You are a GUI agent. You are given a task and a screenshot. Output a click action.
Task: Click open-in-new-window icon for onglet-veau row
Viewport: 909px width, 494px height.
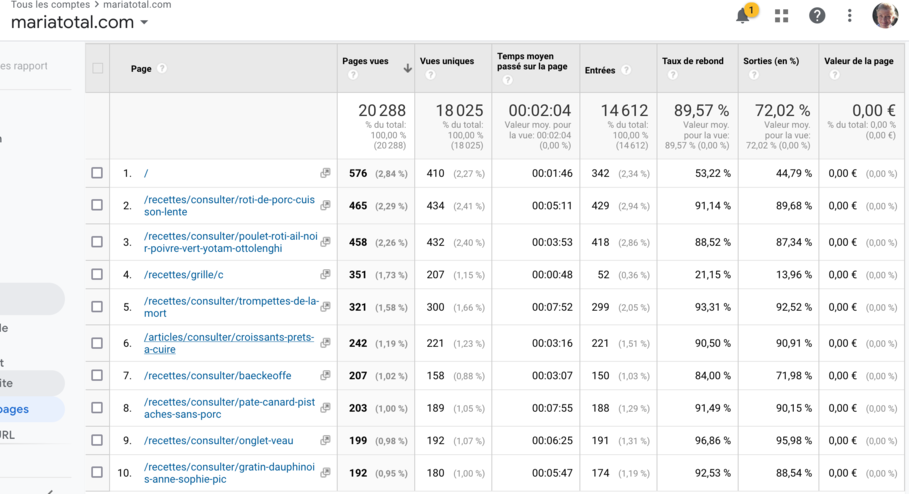pyautogui.click(x=325, y=440)
